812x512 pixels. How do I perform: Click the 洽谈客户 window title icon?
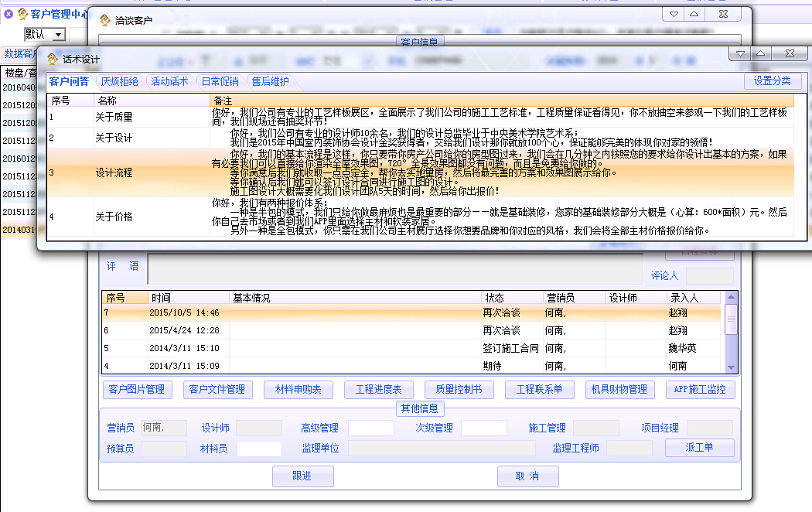(x=104, y=20)
